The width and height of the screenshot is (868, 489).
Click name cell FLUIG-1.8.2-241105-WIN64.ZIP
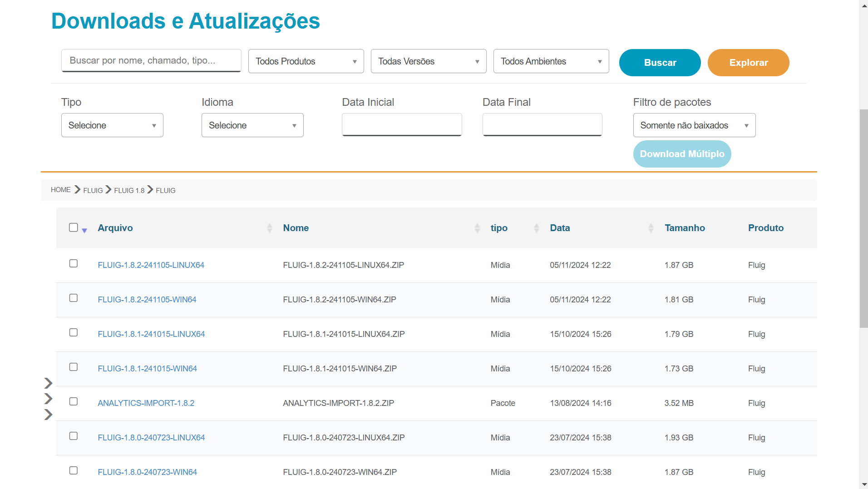pos(340,300)
